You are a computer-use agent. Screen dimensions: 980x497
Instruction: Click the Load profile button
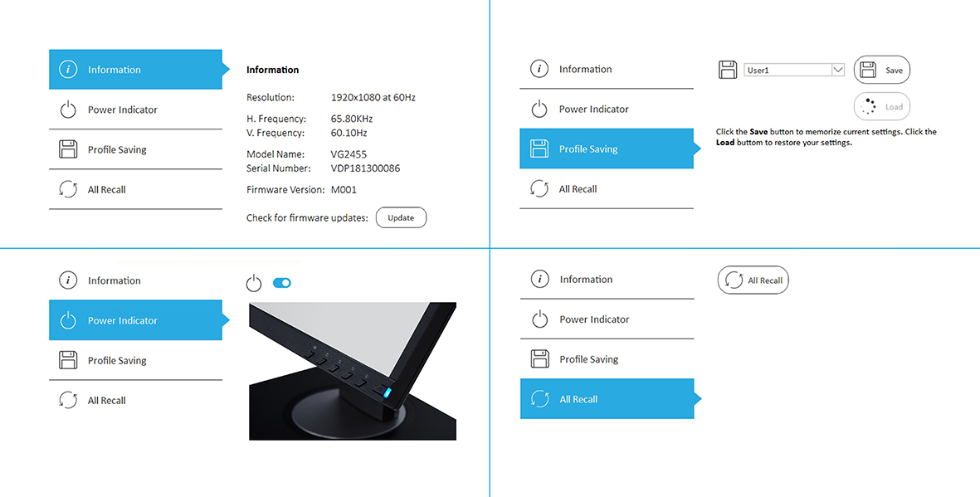click(882, 107)
